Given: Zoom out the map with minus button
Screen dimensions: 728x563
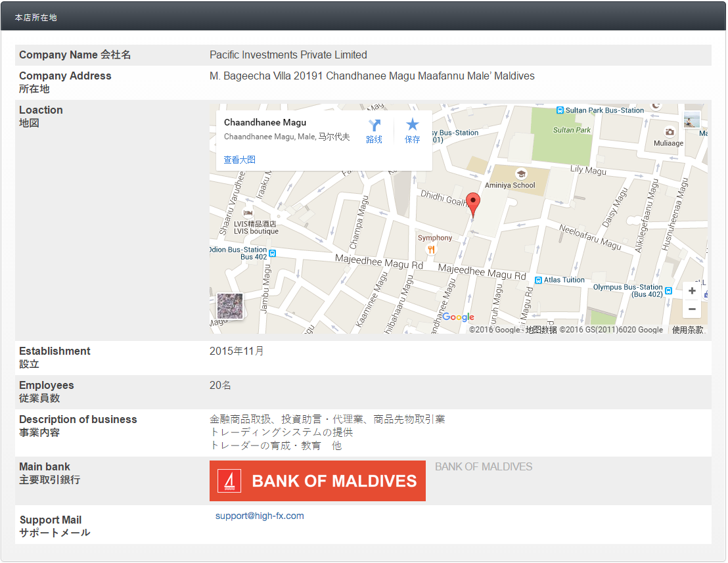Looking at the screenshot, I should [x=692, y=309].
